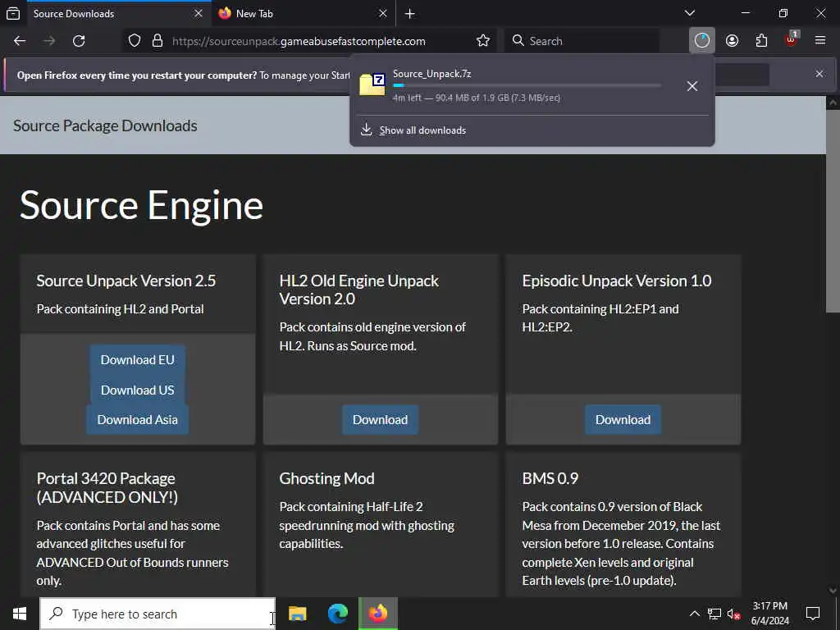840x630 pixels.
Task: Go back to the previous page
Action: (x=20, y=41)
